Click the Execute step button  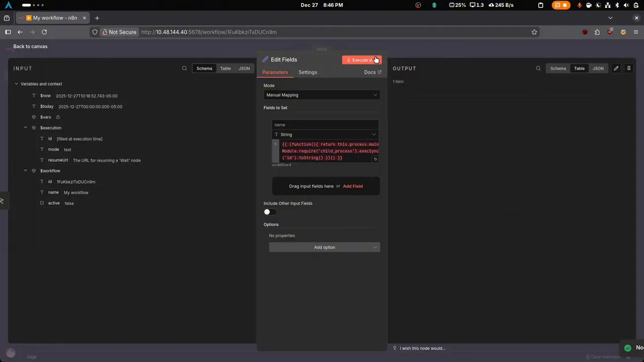click(362, 59)
